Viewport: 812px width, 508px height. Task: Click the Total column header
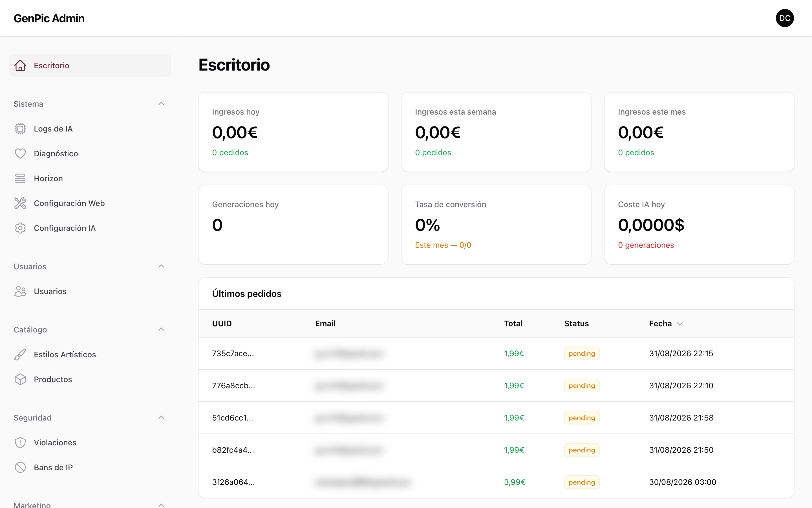513,323
